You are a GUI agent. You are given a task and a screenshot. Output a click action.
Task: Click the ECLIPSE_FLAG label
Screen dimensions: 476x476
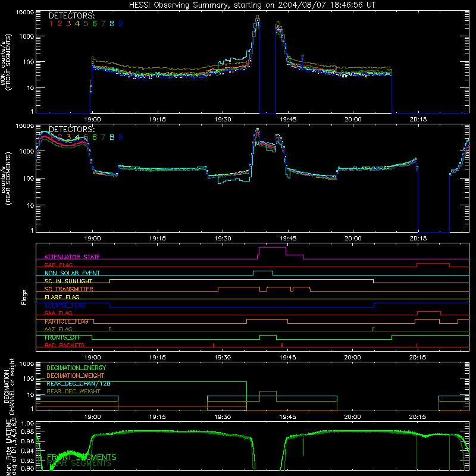click(65, 305)
